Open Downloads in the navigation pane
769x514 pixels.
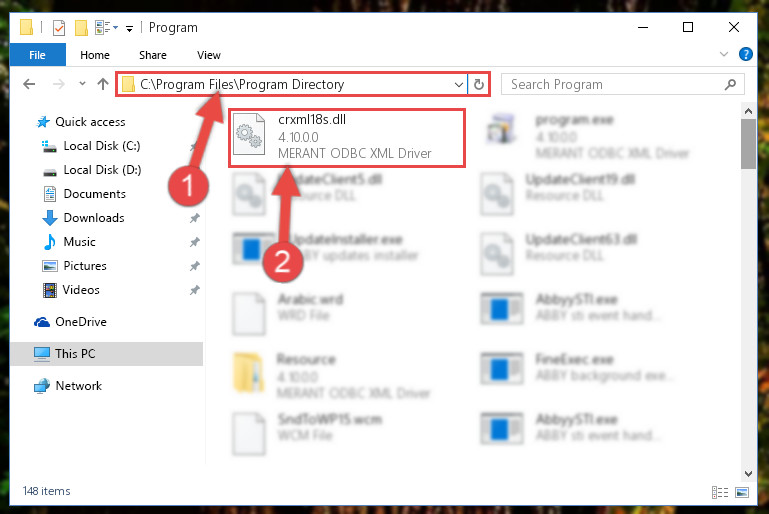[x=94, y=218]
